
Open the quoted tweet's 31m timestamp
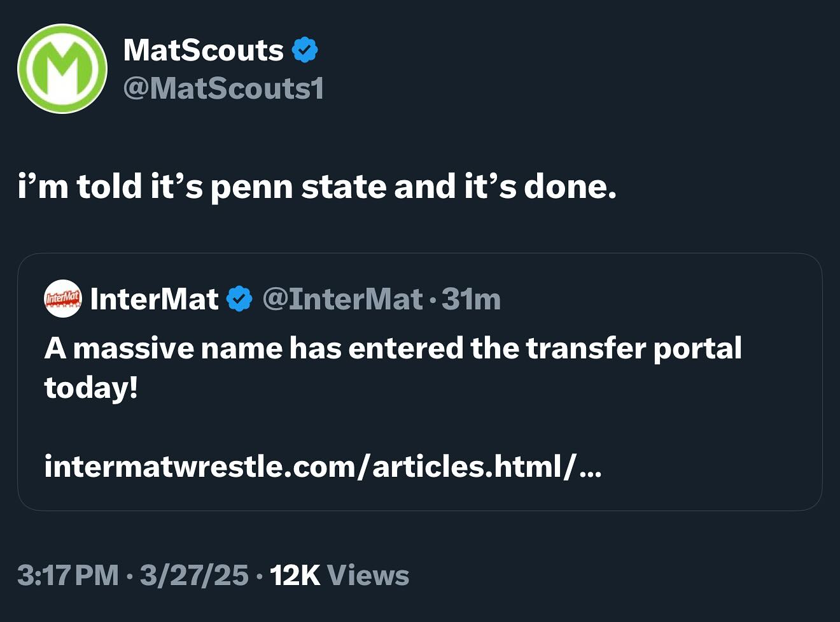pos(471,299)
